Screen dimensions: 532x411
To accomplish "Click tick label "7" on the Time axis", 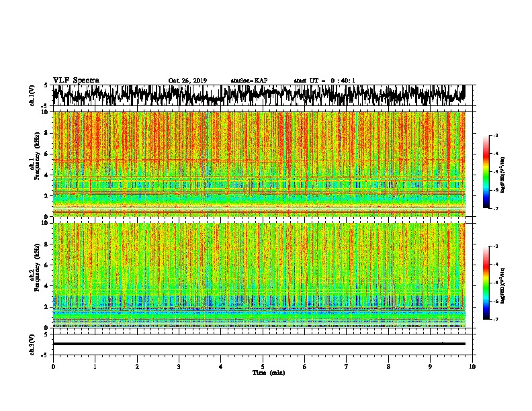I will (x=347, y=367).
